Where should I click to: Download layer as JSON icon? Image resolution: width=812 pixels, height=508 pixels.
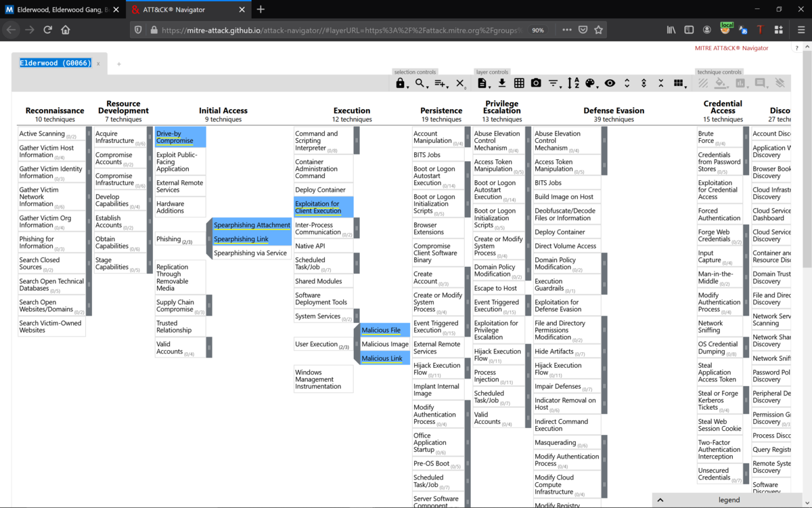click(x=502, y=83)
